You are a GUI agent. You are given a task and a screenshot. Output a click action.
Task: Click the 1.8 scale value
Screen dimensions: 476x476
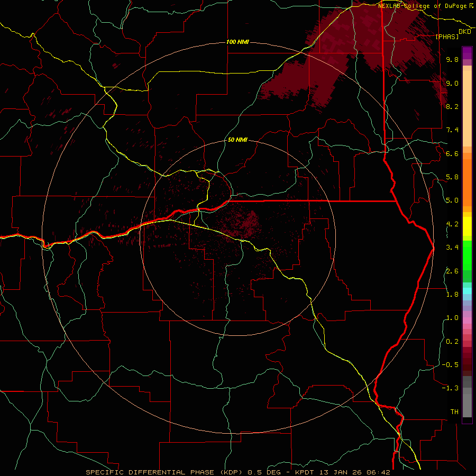452,295
